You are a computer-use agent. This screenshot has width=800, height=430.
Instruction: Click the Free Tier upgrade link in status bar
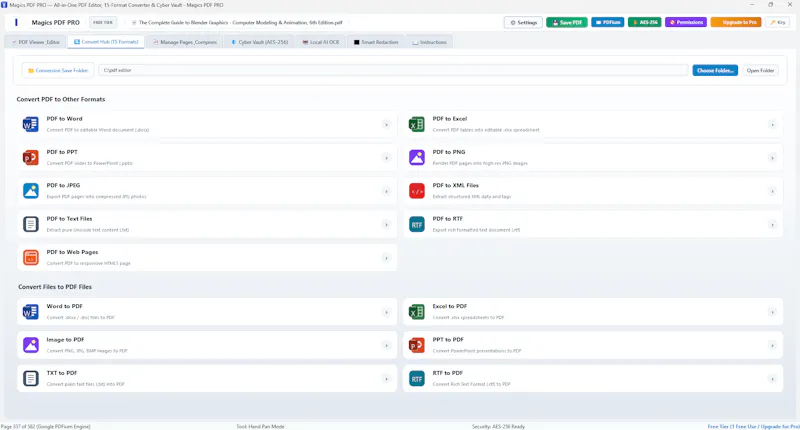pos(754,426)
